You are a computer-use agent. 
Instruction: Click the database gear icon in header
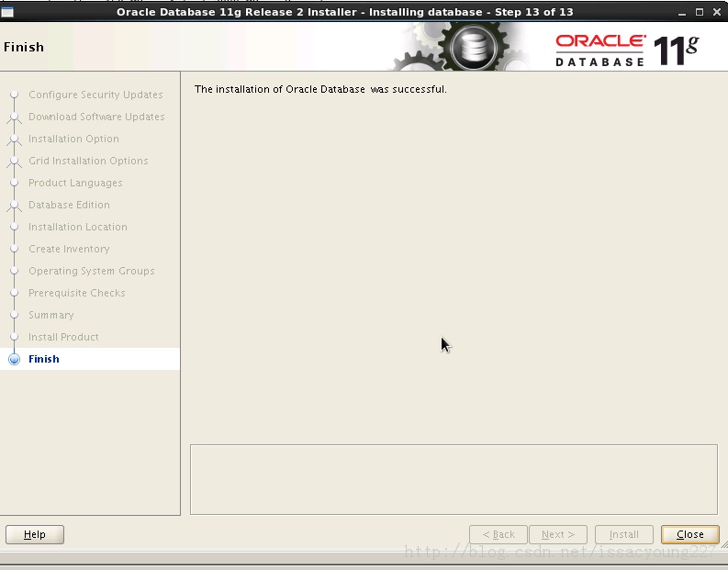(x=473, y=48)
